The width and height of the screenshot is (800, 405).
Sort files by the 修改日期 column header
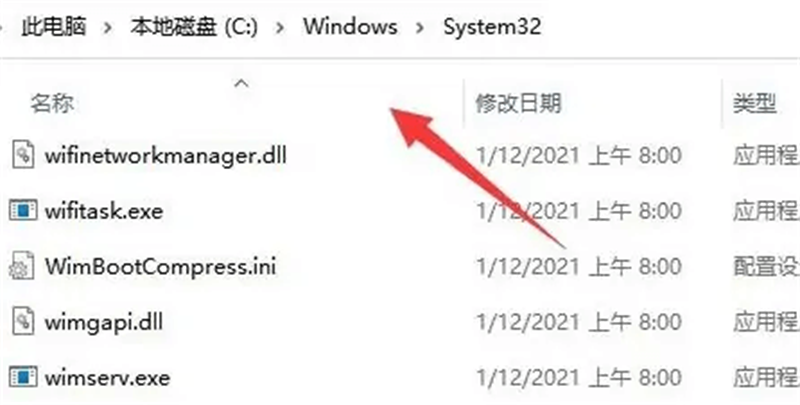coord(518,104)
